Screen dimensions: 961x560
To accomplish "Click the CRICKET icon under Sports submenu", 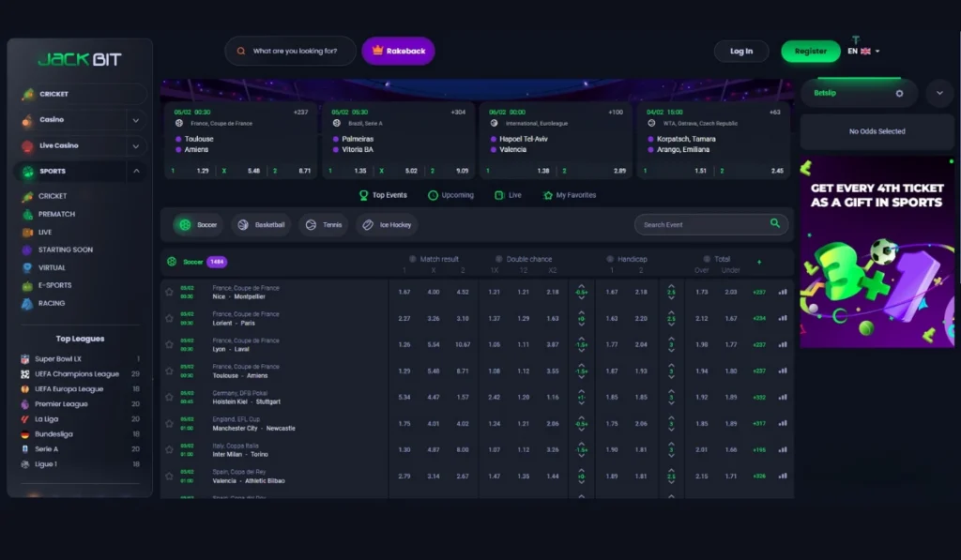I will pos(27,197).
